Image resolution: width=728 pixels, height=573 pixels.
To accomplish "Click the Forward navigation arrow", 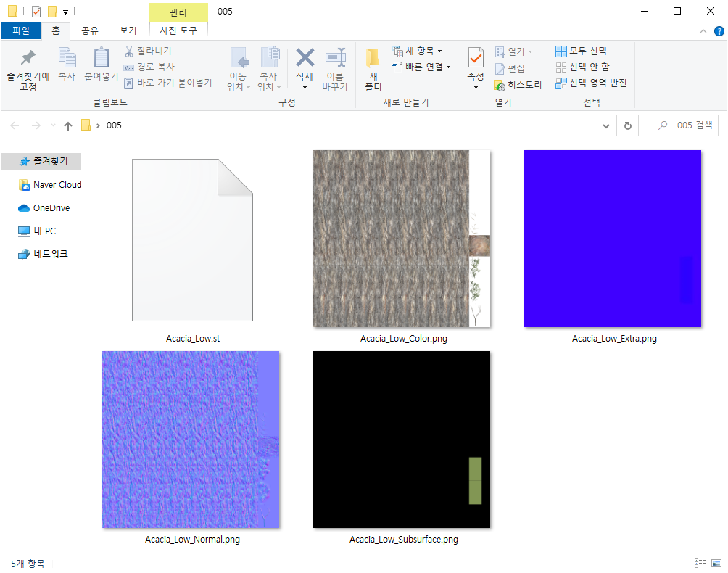I will coord(36,125).
